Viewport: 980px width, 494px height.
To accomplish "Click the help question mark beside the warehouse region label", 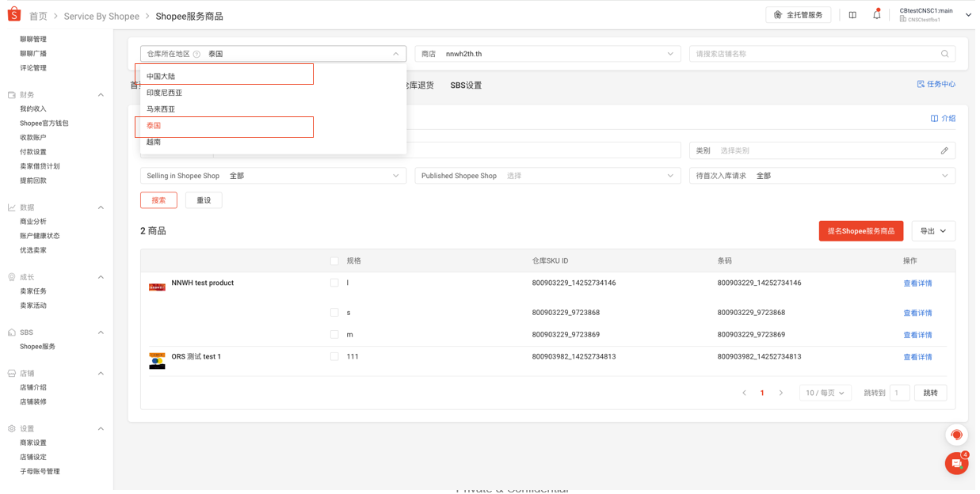I will coord(196,54).
